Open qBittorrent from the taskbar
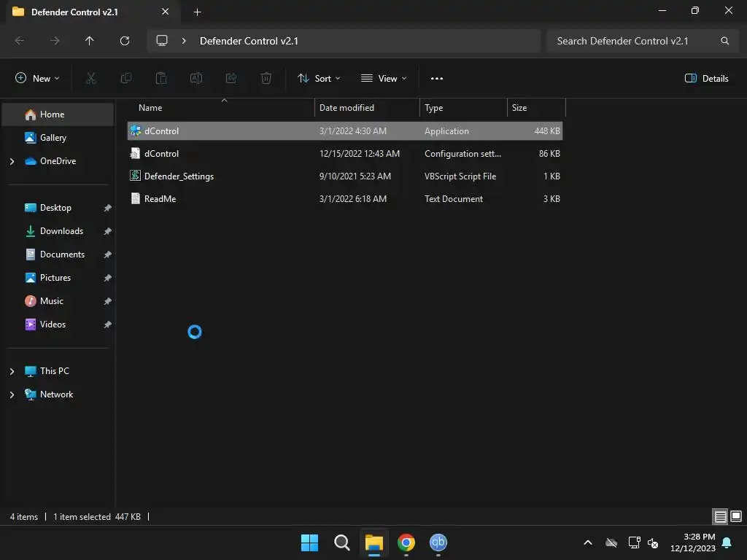The height and width of the screenshot is (560, 747). tap(438, 542)
